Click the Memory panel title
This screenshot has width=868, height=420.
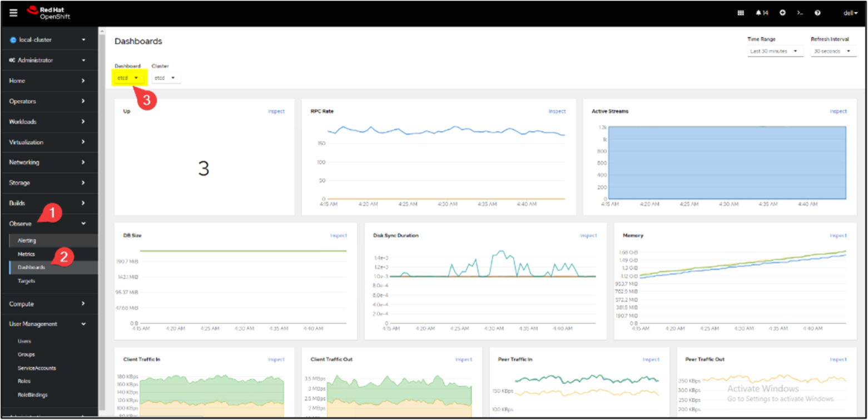click(x=633, y=235)
